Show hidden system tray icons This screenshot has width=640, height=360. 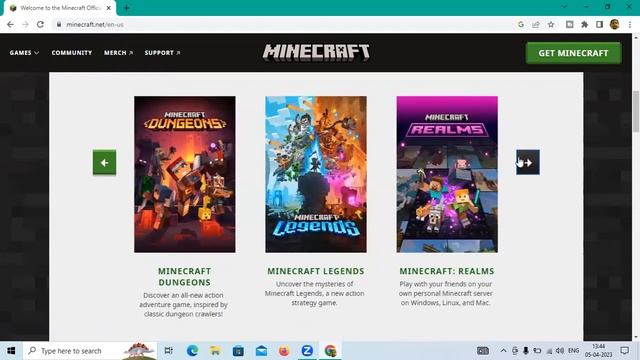(504, 351)
